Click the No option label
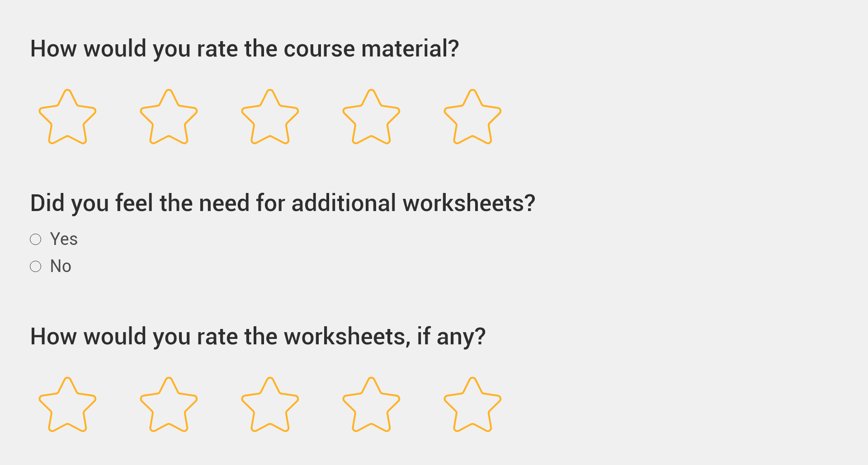This screenshot has width=868, height=465. [61, 266]
